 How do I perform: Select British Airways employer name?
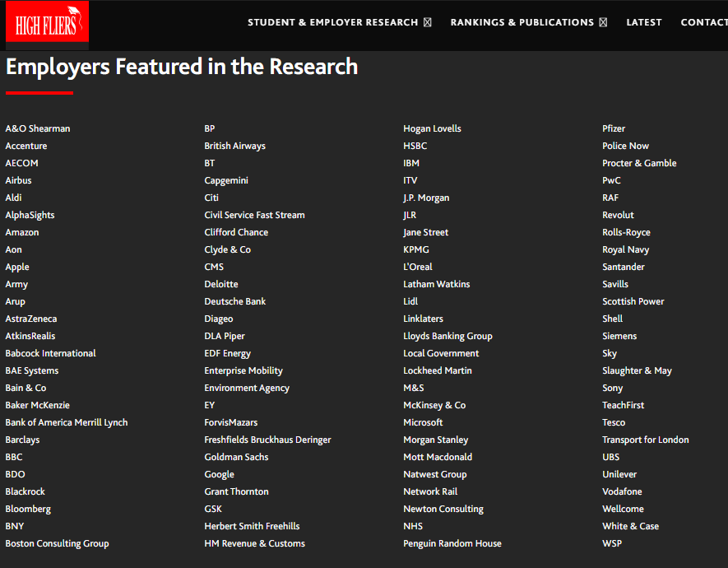[x=235, y=146]
